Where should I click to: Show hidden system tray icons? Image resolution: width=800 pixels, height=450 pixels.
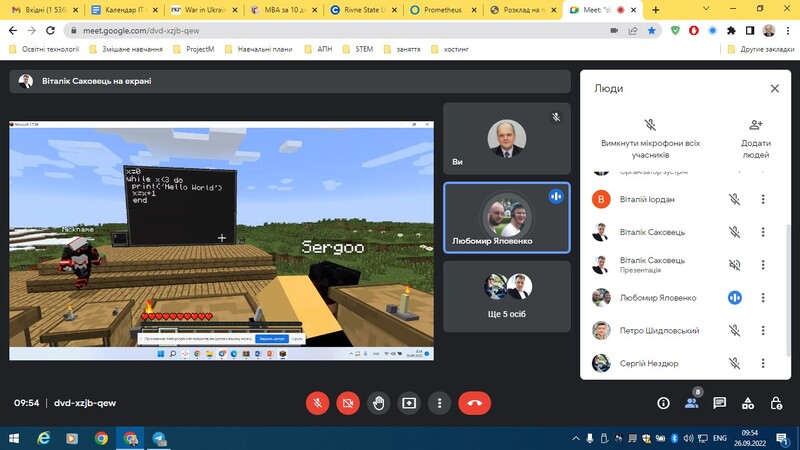tap(576, 438)
